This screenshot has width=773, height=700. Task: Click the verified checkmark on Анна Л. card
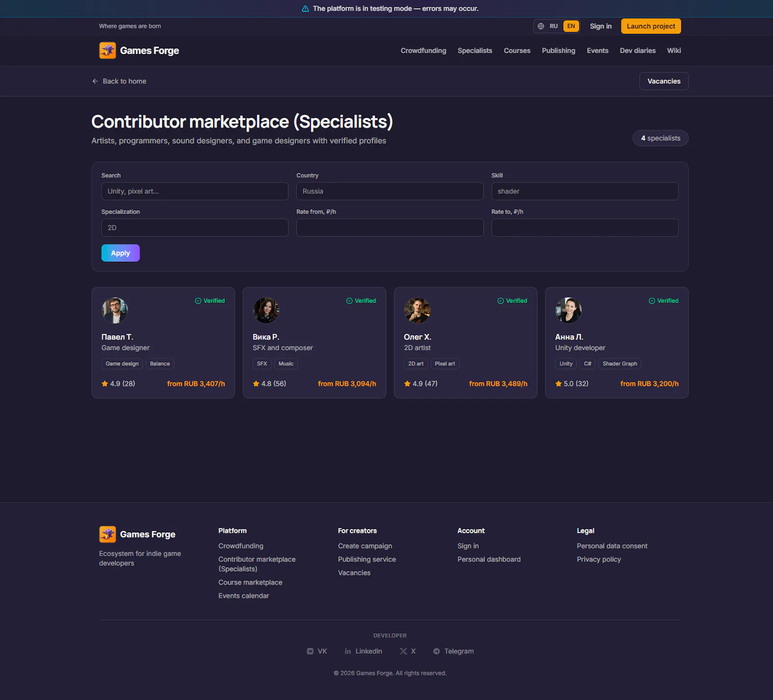[652, 301]
